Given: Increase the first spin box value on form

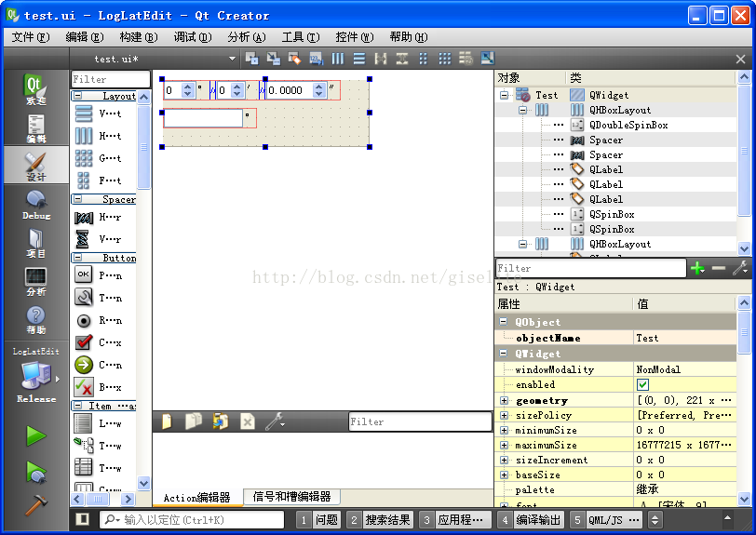Looking at the screenshot, I should click(x=187, y=87).
